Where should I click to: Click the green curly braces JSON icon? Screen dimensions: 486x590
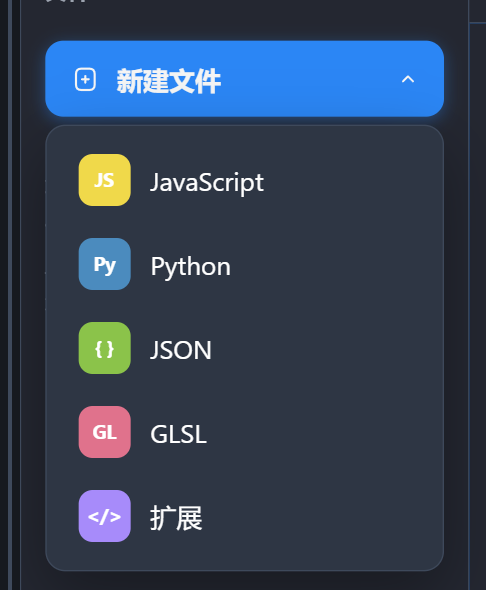[105, 348]
